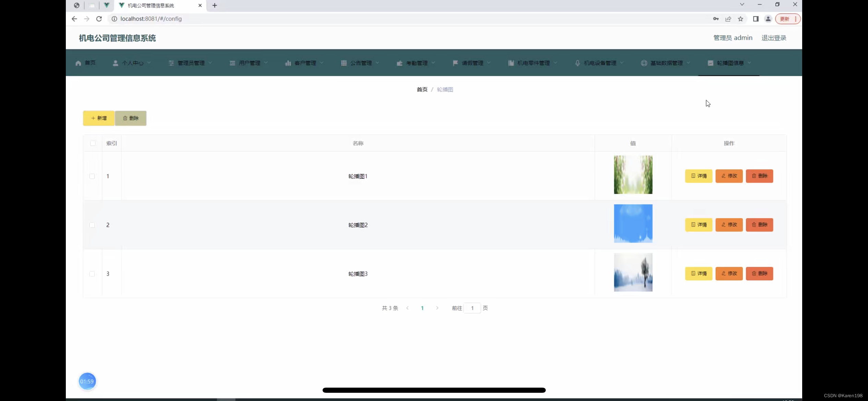Expand the 考勤管理 dropdown arrow
The width and height of the screenshot is (868, 401).
(433, 63)
